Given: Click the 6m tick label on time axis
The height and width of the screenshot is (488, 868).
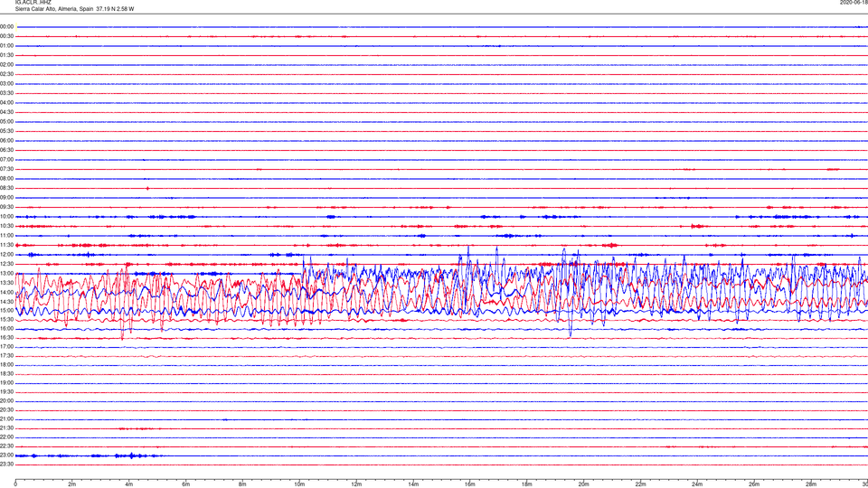Looking at the screenshot, I should [186, 484].
